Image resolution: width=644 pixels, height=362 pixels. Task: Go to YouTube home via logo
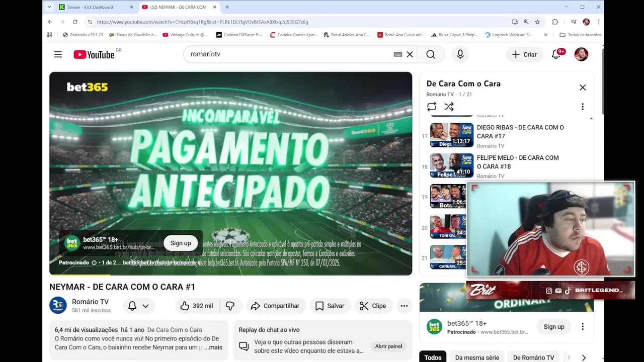point(94,54)
